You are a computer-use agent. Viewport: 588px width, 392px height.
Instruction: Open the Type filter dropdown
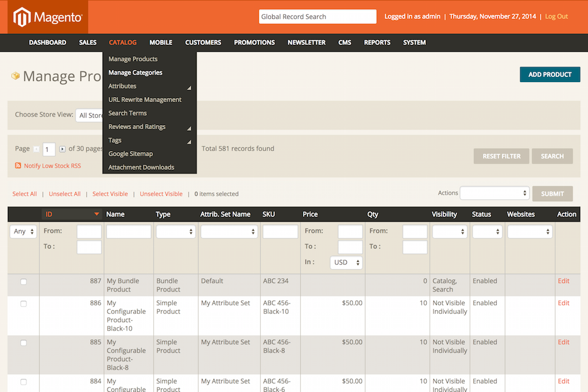tap(176, 232)
